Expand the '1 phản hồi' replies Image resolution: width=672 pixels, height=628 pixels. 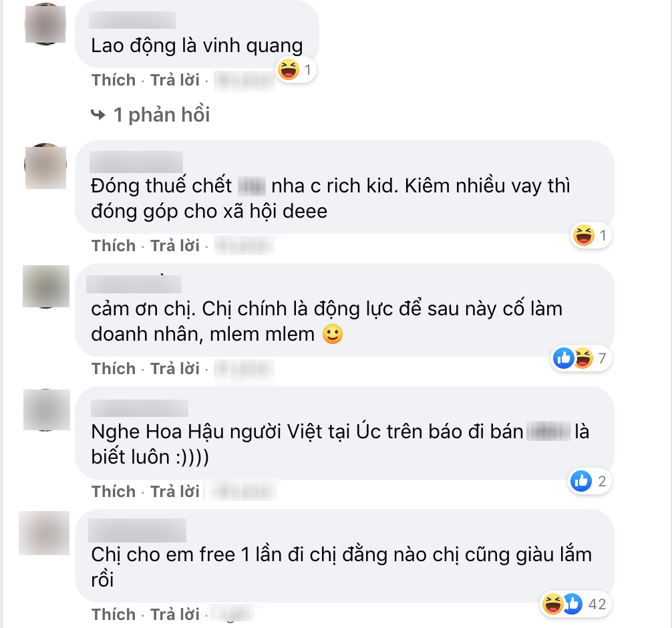point(162,115)
